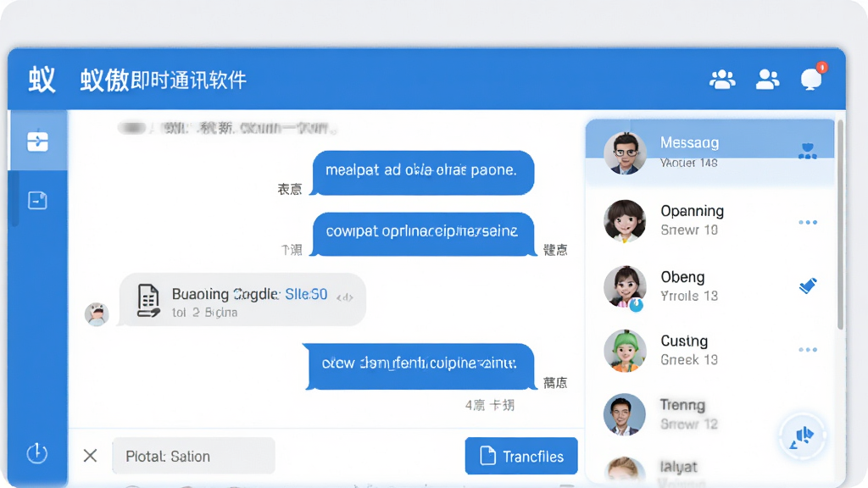Click the sender avatar beside the file message

click(x=97, y=314)
